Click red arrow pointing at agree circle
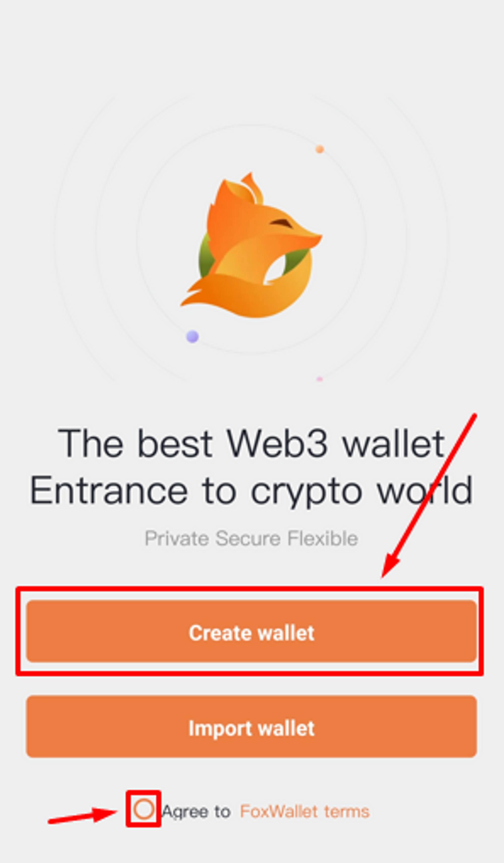Image resolution: width=504 pixels, height=863 pixels. point(82,816)
